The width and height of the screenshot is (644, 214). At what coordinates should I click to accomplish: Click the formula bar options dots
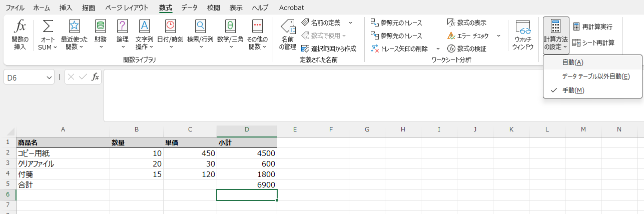pyautogui.click(x=60, y=77)
